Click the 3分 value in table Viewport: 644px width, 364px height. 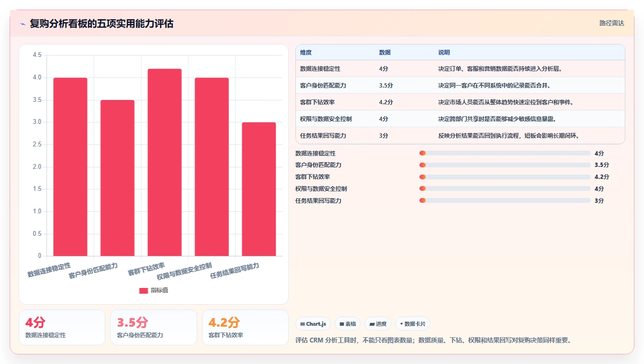384,136
